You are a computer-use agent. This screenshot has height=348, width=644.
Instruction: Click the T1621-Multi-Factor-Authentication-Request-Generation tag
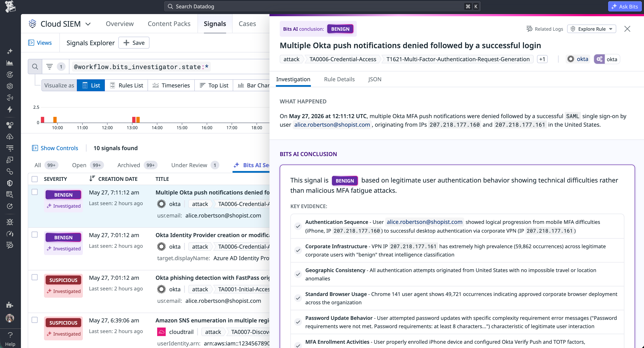[x=458, y=59]
